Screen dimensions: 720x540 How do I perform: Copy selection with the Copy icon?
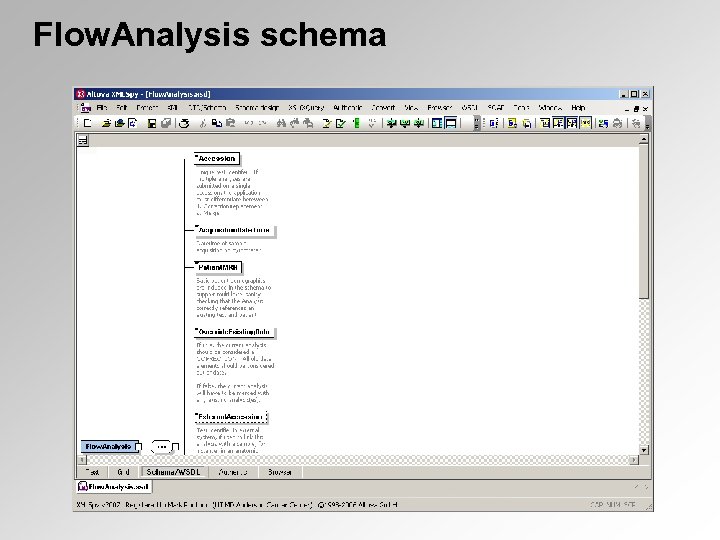click(217, 123)
